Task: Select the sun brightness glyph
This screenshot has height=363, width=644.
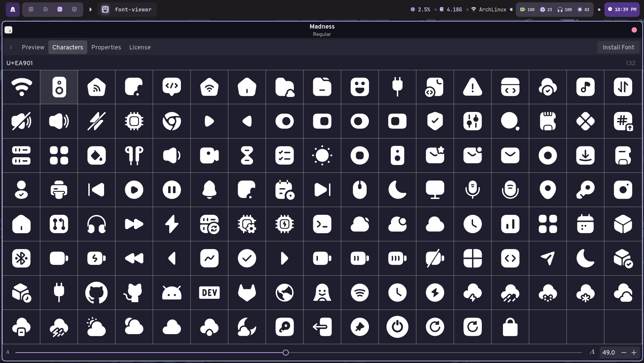Action: pyautogui.click(x=322, y=156)
